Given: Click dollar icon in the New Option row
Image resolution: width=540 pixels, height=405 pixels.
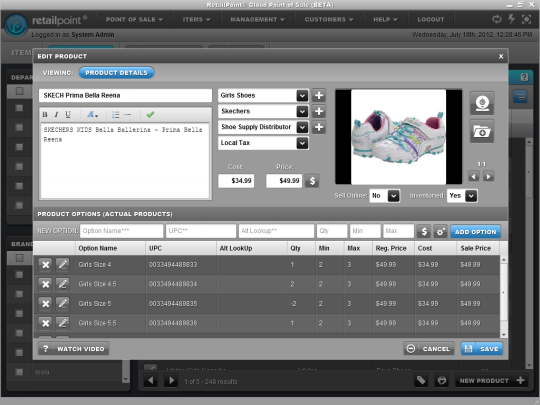Looking at the screenshot, I should [424, 231].
